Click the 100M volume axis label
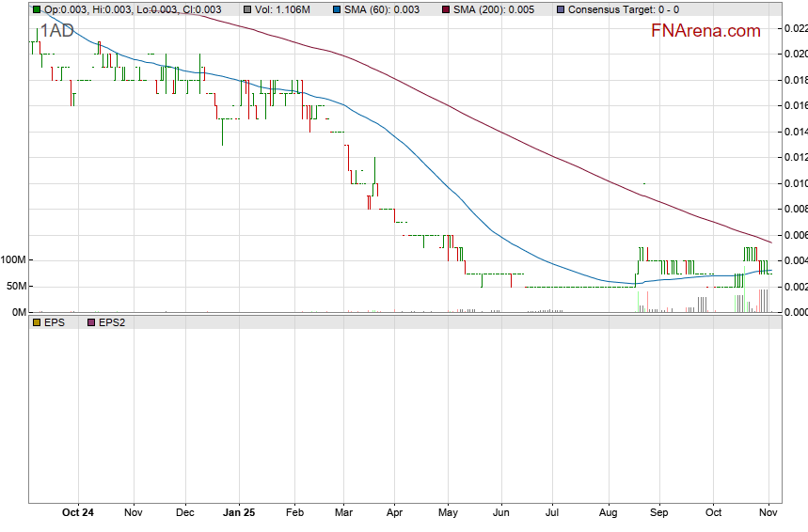 (x=14, y=259)
